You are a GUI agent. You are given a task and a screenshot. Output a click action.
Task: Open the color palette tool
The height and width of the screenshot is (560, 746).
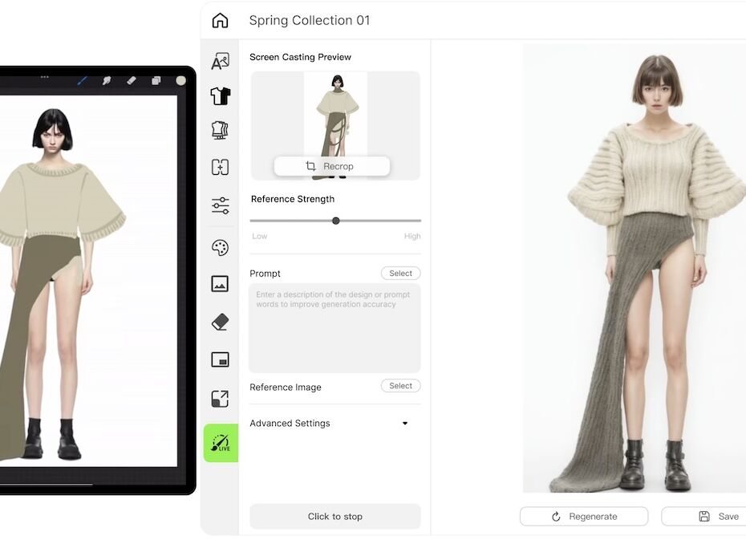click(220, 248)
